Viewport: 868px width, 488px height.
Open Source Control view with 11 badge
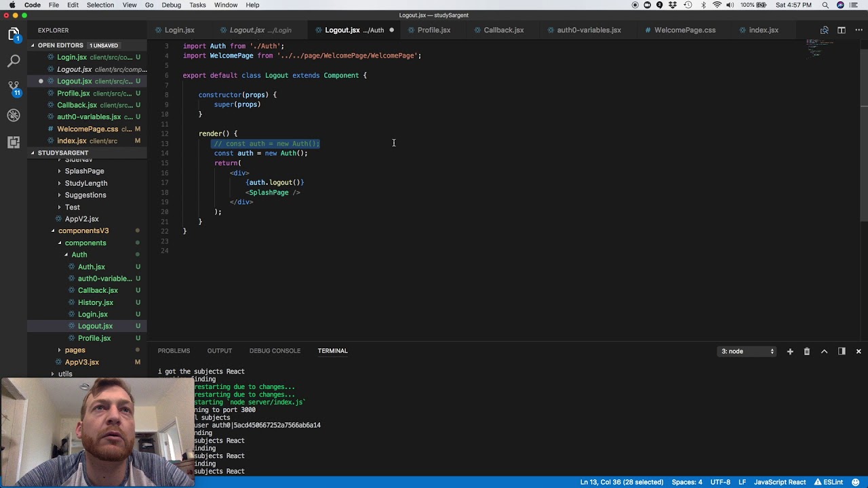tap(14, 88)
